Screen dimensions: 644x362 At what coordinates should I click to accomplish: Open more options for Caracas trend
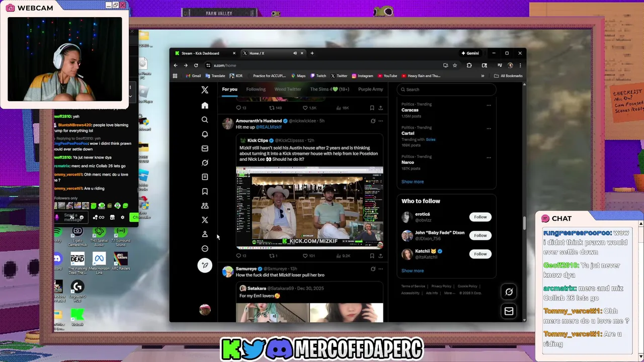click(489, 106)
